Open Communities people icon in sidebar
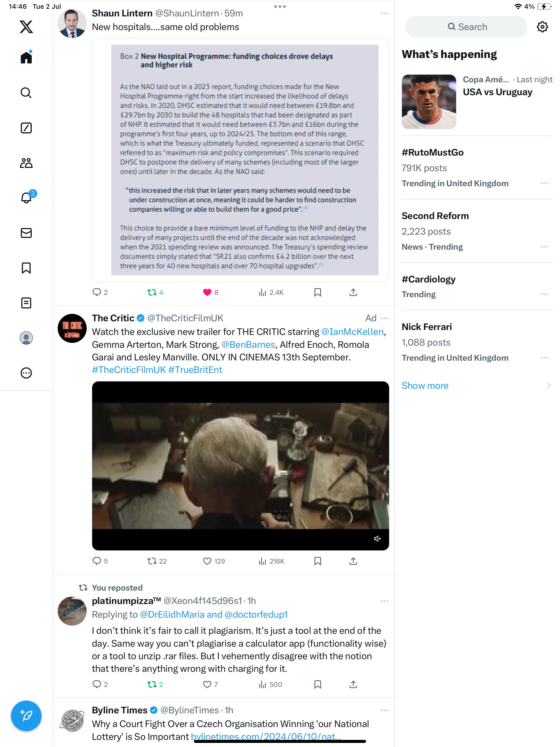Screen dimensions: 560x747 pos(26,163)
